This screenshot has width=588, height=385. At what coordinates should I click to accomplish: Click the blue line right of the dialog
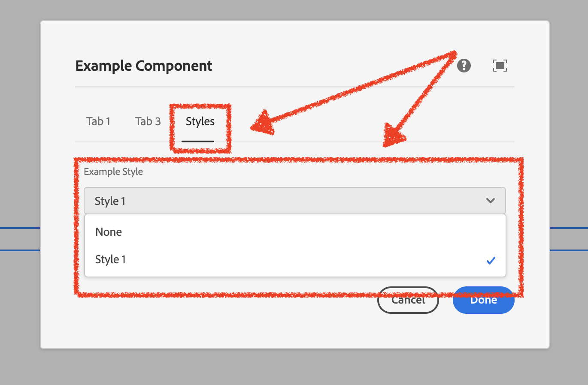click(568, 228)
